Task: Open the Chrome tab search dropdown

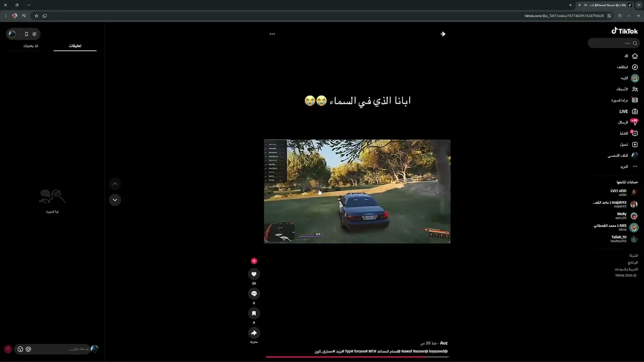Action: point(638,5)
